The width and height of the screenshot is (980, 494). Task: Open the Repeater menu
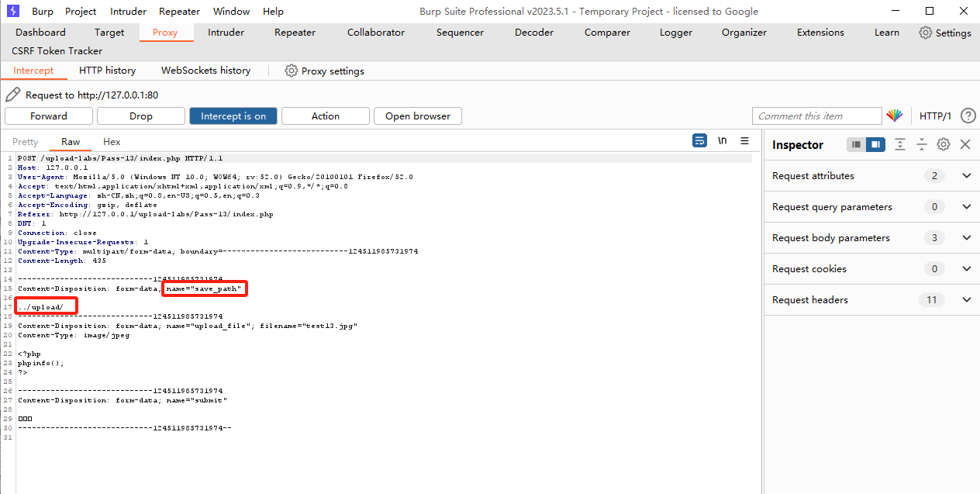pyautogui.click(x=179, y=12)
